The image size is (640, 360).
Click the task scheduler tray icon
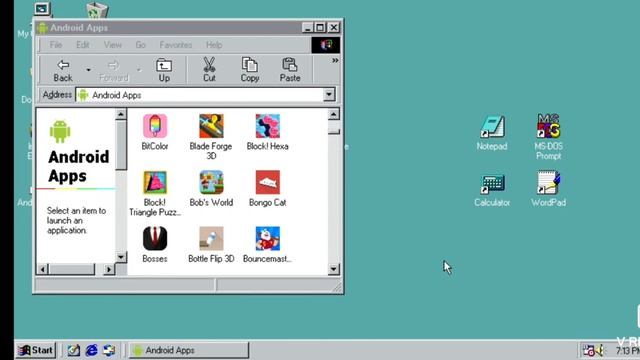[x=588, y=350]
